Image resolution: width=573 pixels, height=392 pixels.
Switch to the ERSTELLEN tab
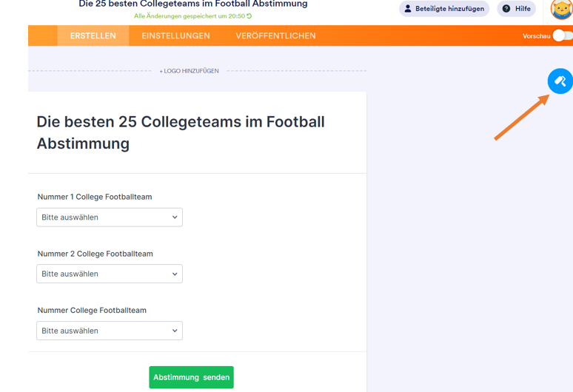click(93, 36)
